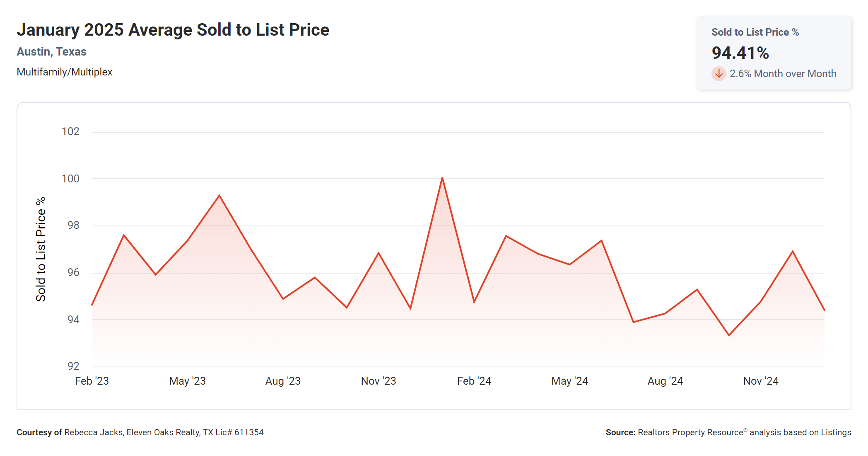The width and height of the screenshot is (868, 456).
Task: Click the "Sold to List Price %" card heading
Action: coord(755,32)
